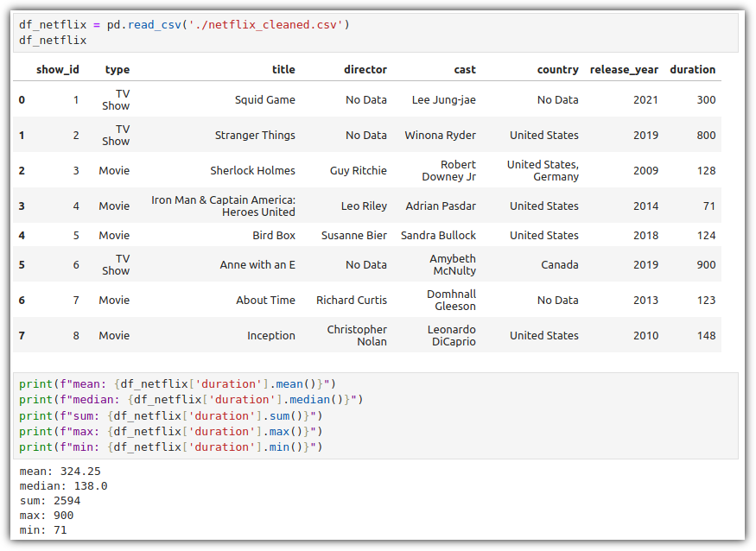Click release year 2021 for Squid Game

point(645,100)
